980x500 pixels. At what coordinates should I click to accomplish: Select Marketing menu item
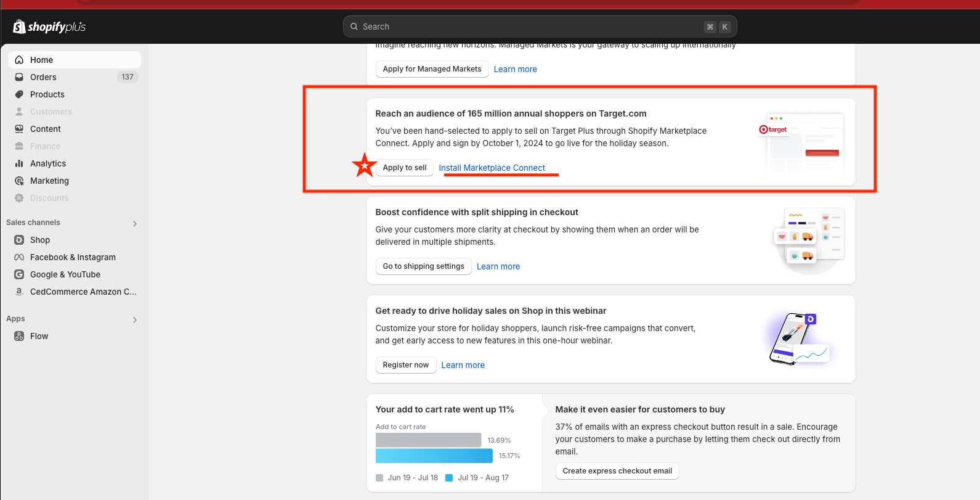(75, 181)
